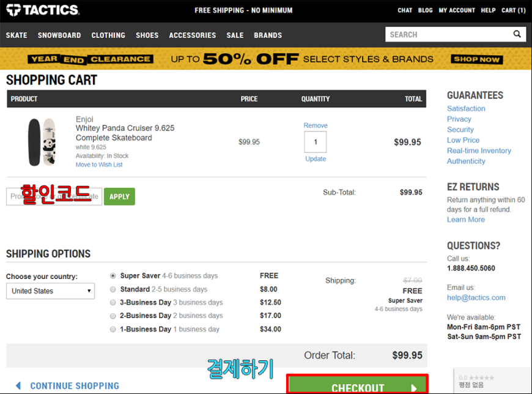Click the skateboard product thumbnail
The image size is (532, 394).
(x=42, y=142)
